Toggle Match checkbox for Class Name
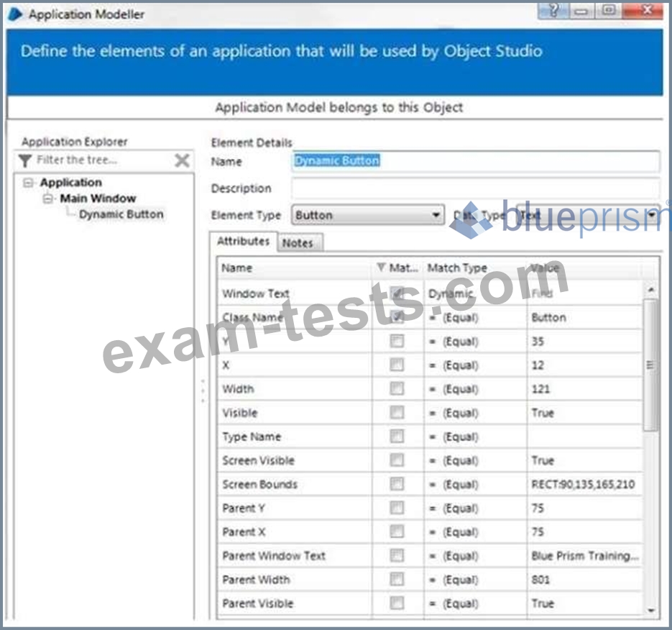672x630 pixels. [397, 317]
